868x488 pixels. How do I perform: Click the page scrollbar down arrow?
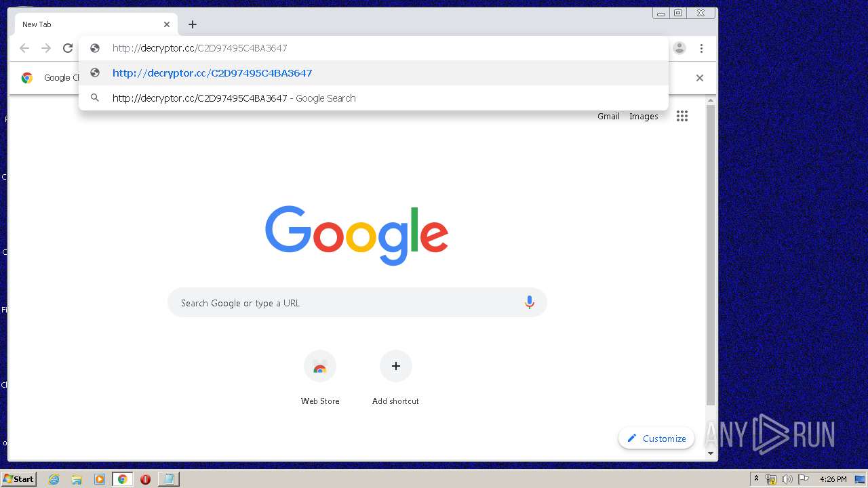tap(711, 453)
